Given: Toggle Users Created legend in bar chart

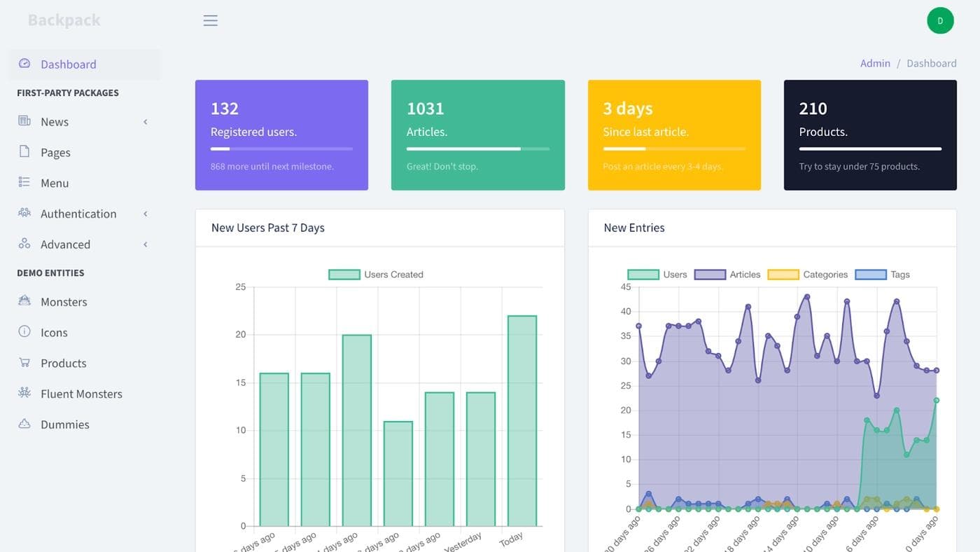Looking at the screenshot, I should coord(376,275).
